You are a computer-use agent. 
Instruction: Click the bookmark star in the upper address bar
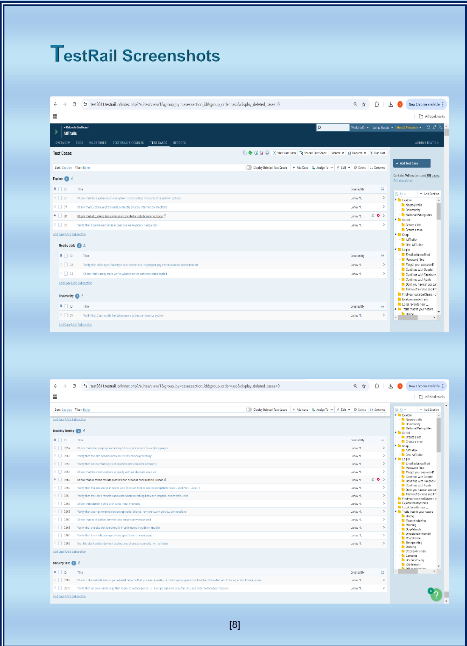point(364,104)
